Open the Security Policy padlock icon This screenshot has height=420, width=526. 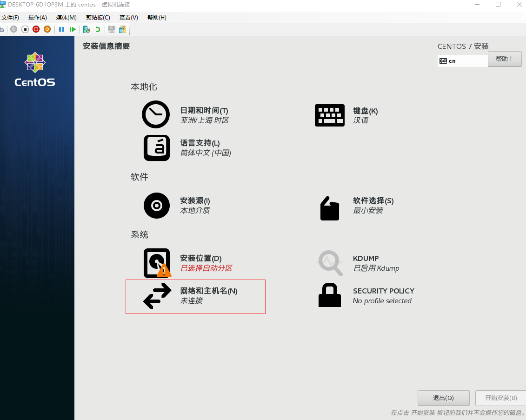click(x=329, y=295)
